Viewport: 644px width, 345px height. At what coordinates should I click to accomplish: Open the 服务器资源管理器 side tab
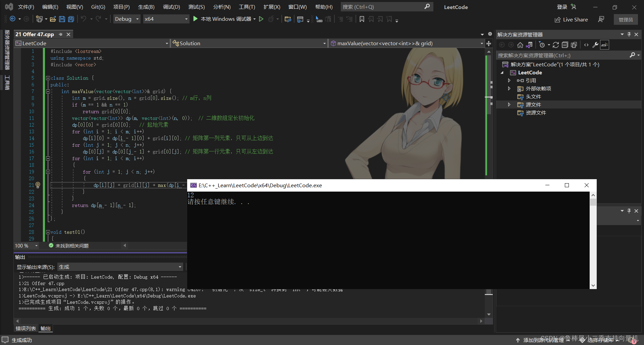(x=7, y=50)
